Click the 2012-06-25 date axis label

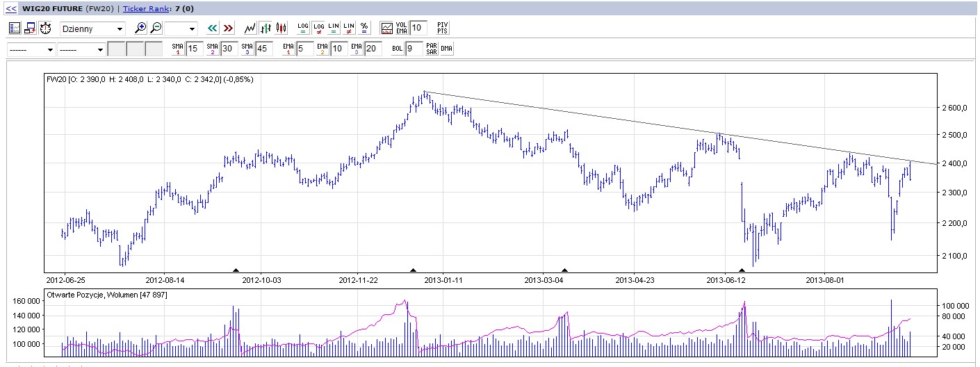coord(65,280)
